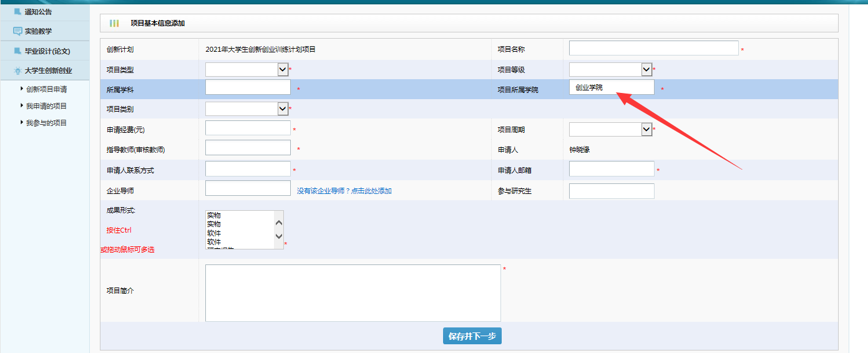Image resolution: width=868 pixels, height=353 pixels.
Task: Click 保存并下一步 button
Action: point(472,336)
